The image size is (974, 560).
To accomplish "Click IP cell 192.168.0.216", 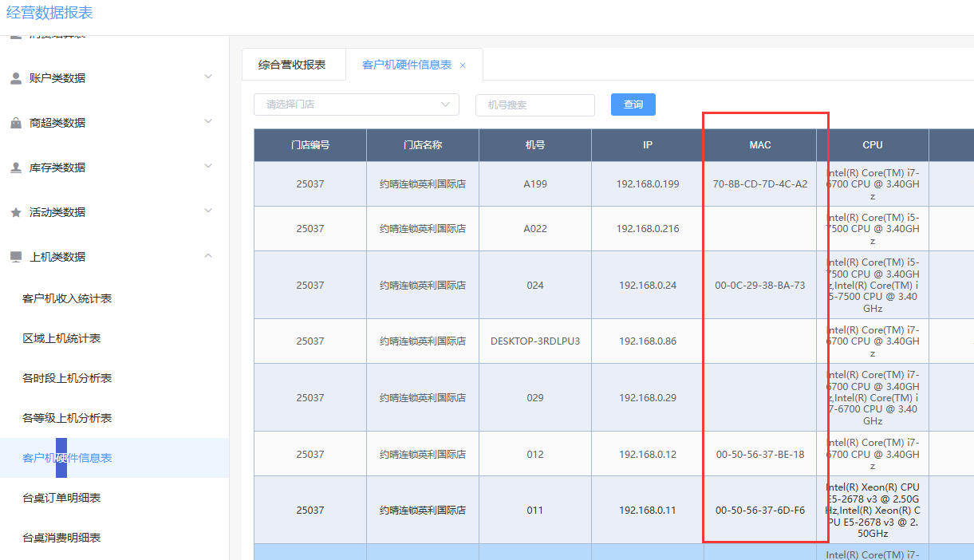I will point(648,229).
